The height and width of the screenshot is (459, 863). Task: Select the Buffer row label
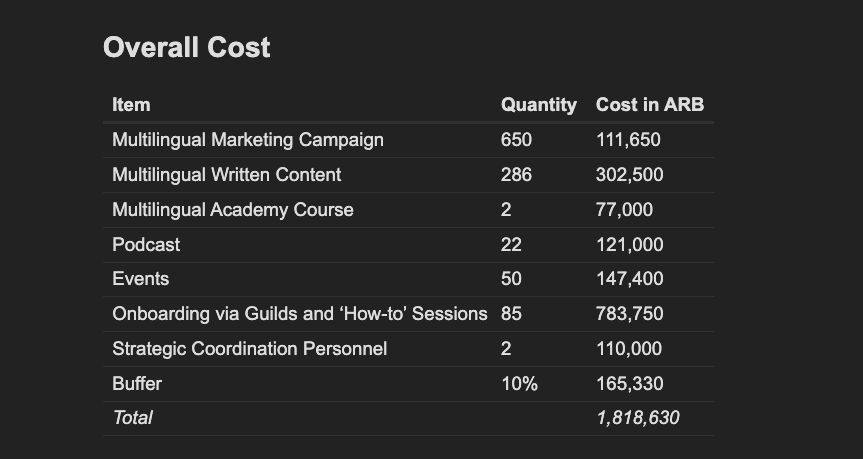(136, 384)
